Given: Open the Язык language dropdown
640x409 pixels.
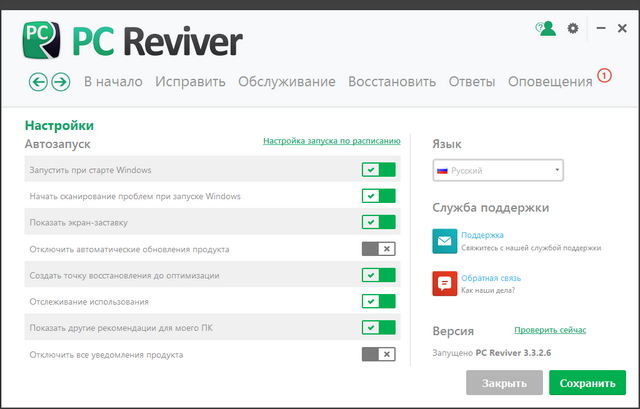Looking at the screenshot, I should pyautogui.click(x=498, y=171).
